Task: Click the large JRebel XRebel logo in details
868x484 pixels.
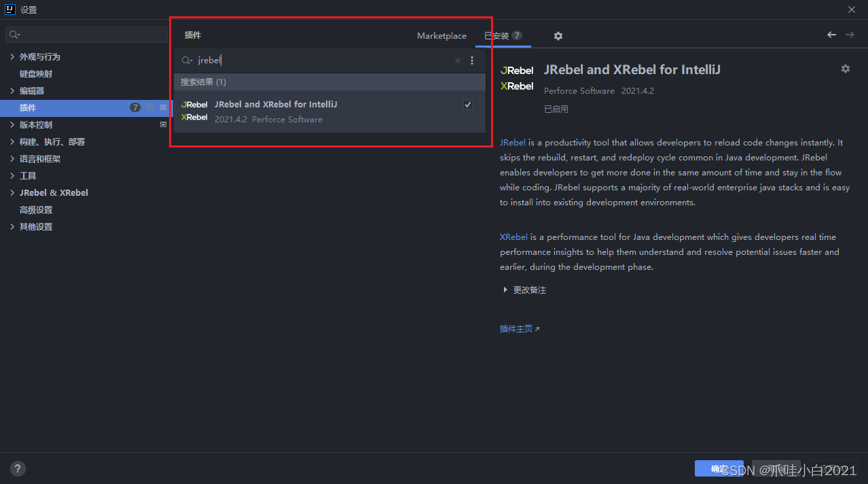Action: [517, 78]
